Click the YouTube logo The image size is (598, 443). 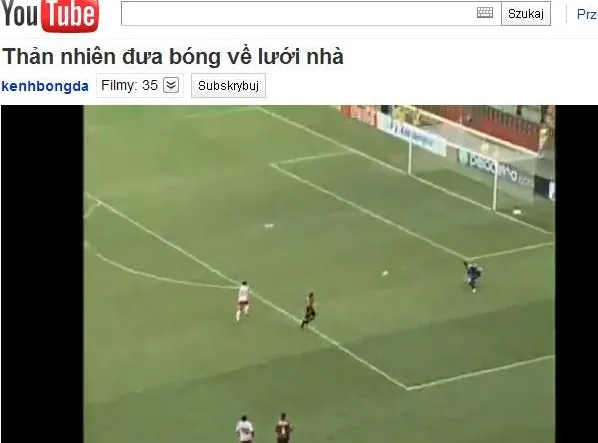click(x=50, y=14)
